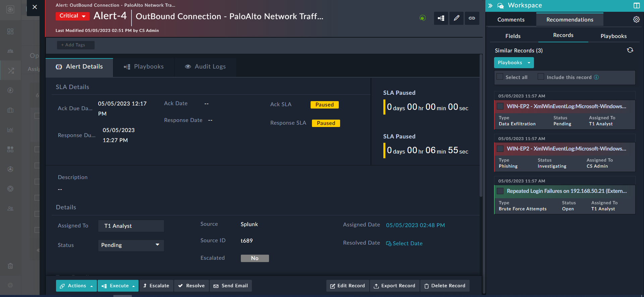The width and height of the screenshot is (644, 297).
Task: Open the Comments tab in Workspace
Action: pos(511,19)
